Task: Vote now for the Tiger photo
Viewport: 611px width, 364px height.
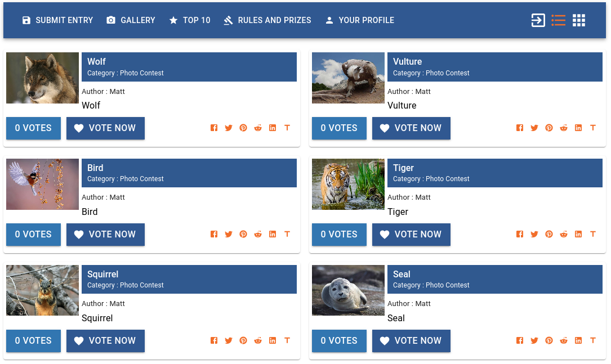Action: pyautogui.click(x=411, y=235)
